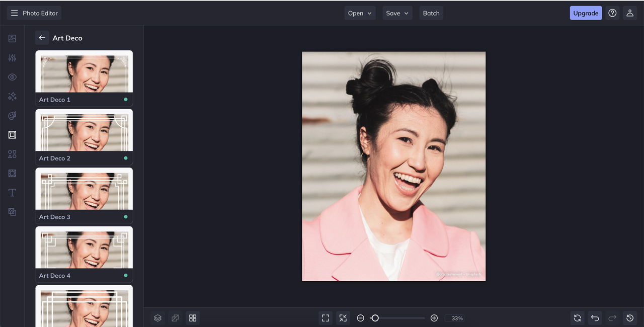Click the reset refresh icon

[577, 318]
